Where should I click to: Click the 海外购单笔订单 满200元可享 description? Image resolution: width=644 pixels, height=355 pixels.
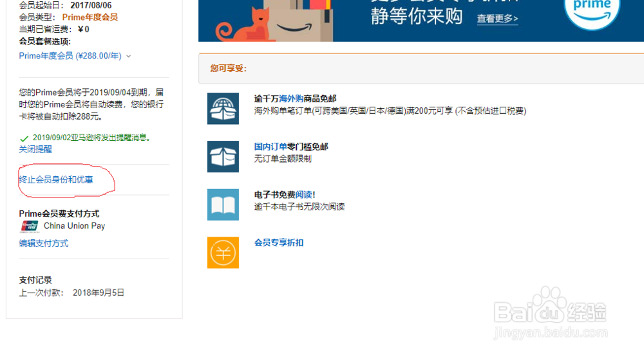[390, 111]
